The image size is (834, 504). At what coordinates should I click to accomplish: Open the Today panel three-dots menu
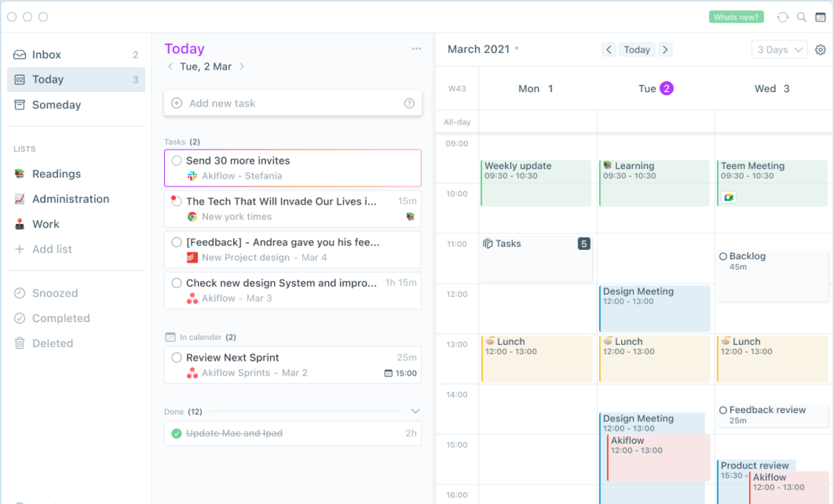coord(416,49)
